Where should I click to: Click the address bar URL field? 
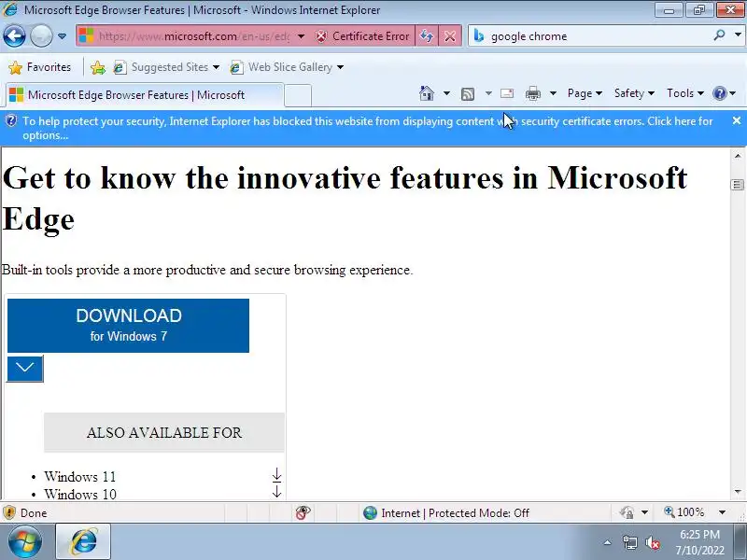tap(194, 36)
